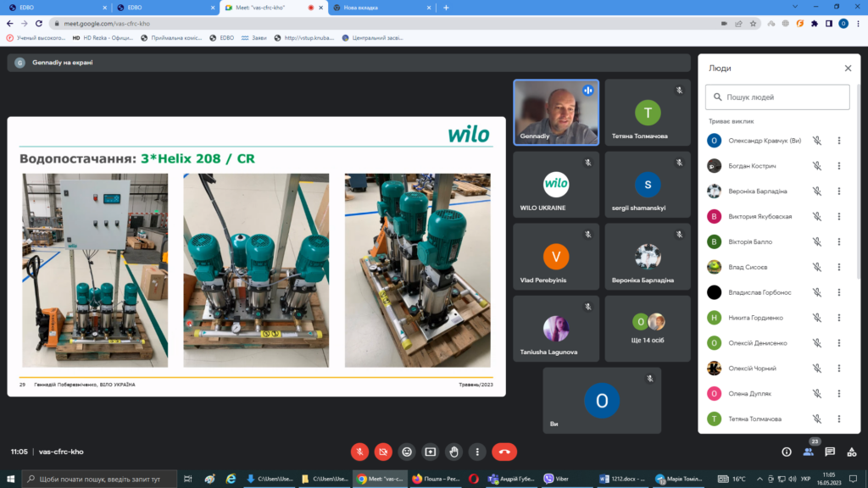Click Windows taskbar search box
868x488 pixels.
[100, 479]
